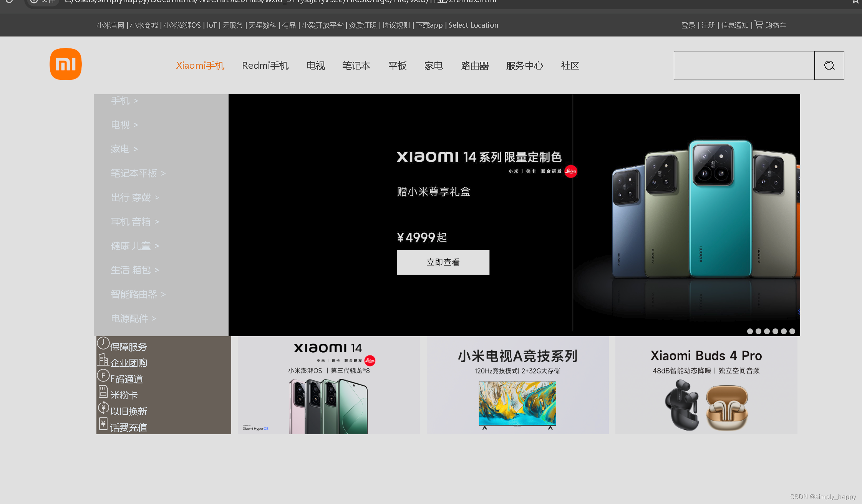Click the Xiaomi Mi logo
This screenshot has width=862, height=504.
(65, 64)
